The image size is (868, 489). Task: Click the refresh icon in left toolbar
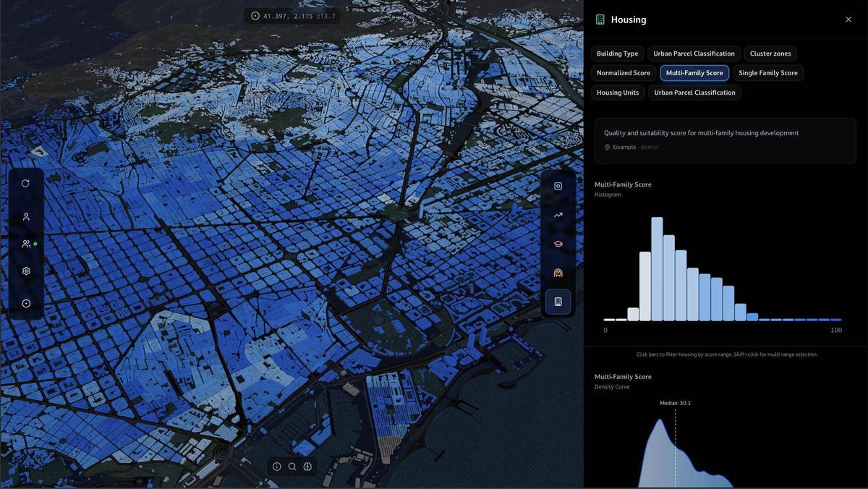(26, 183)
